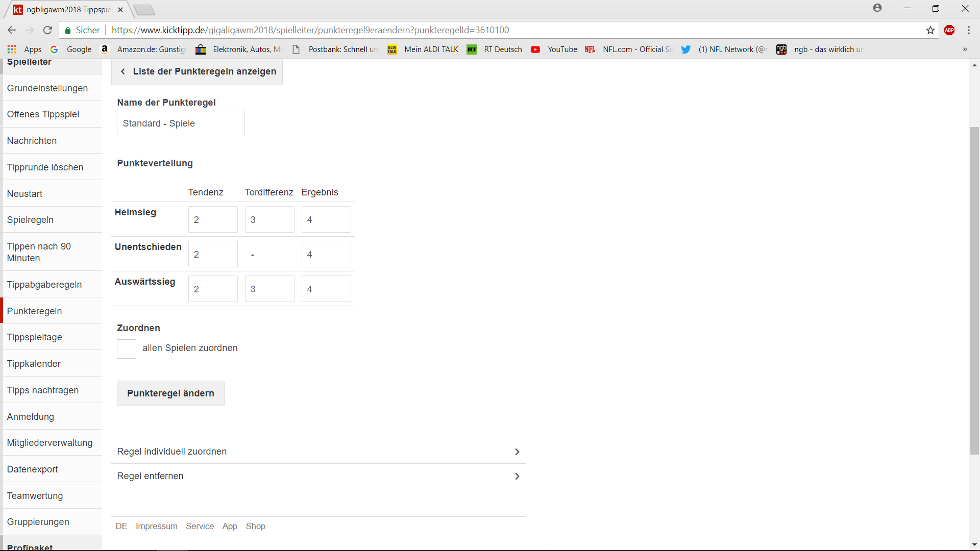
Task: Open Tippkalender in sidebar menu
Action: coord(34,364)
